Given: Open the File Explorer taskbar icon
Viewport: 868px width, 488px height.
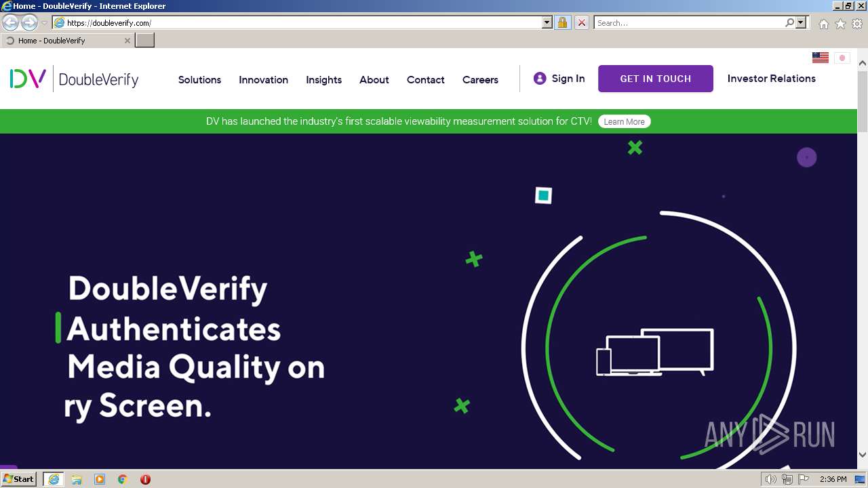Looking at the screenshot, I should tap(77, 479).
